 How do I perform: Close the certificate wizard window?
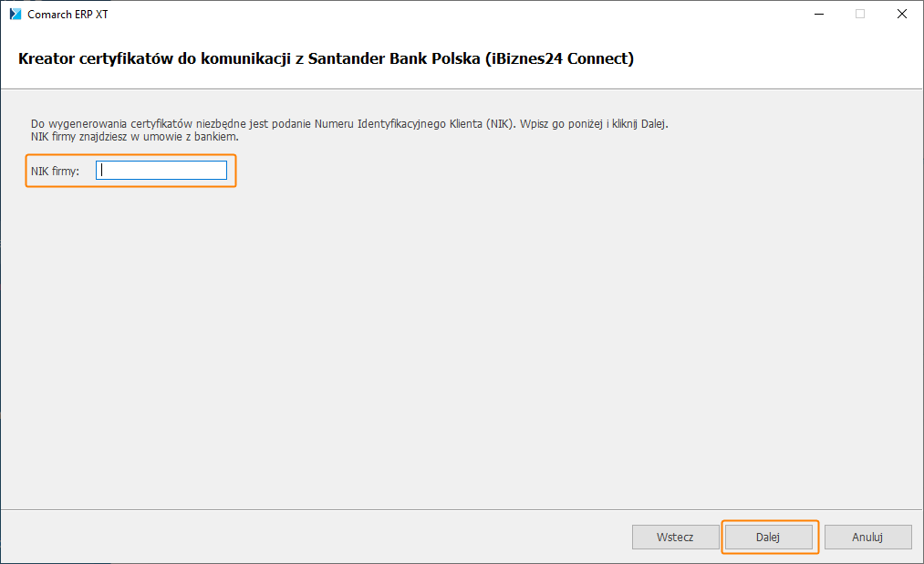click(901, 14)
